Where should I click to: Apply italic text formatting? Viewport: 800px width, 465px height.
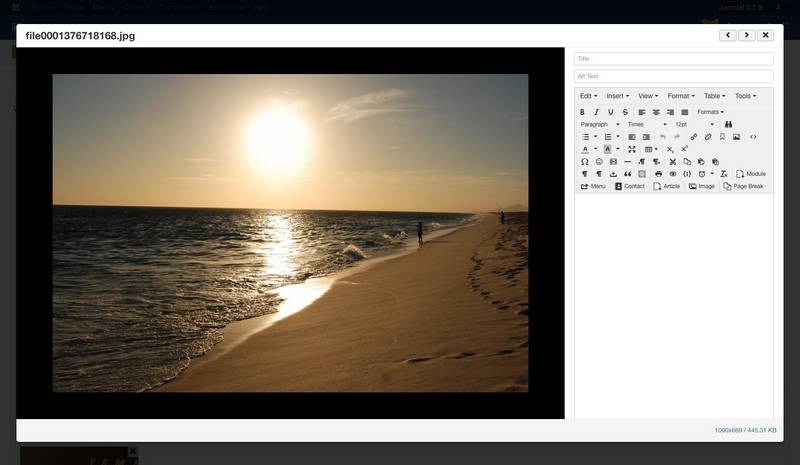pyautogui.click(x=597, y=112)
